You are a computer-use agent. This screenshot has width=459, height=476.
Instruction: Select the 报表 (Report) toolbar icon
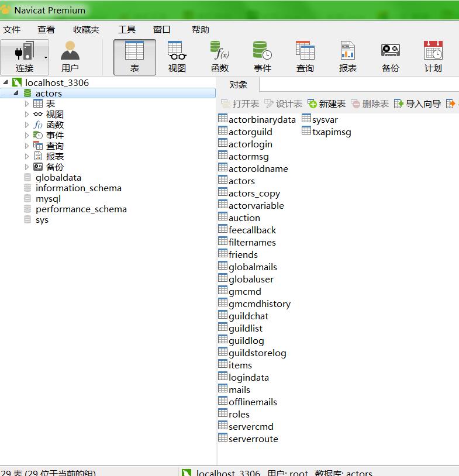347,57
